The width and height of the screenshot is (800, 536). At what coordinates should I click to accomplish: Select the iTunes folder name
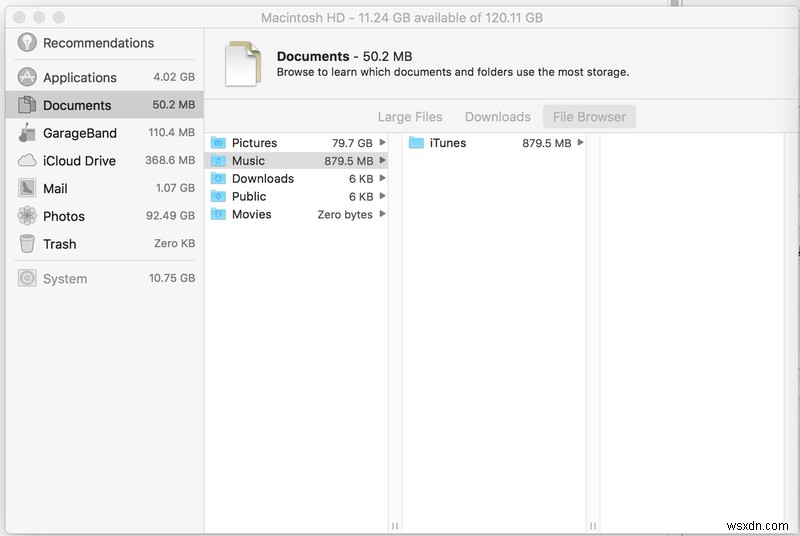click(x=447, y=143)
